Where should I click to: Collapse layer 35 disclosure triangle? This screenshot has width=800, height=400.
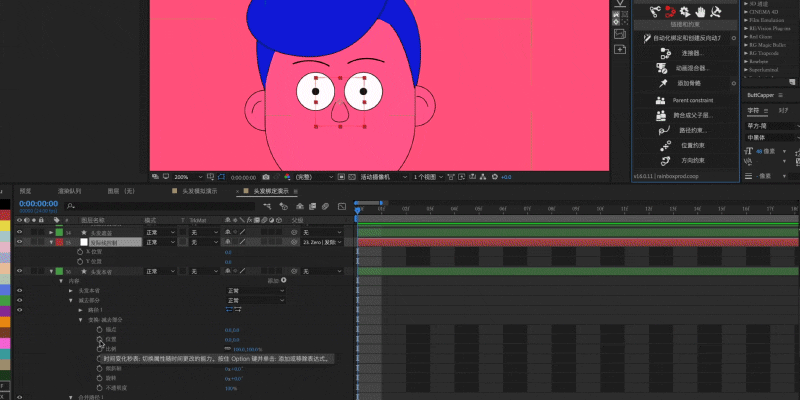click(x=51, y=242)
